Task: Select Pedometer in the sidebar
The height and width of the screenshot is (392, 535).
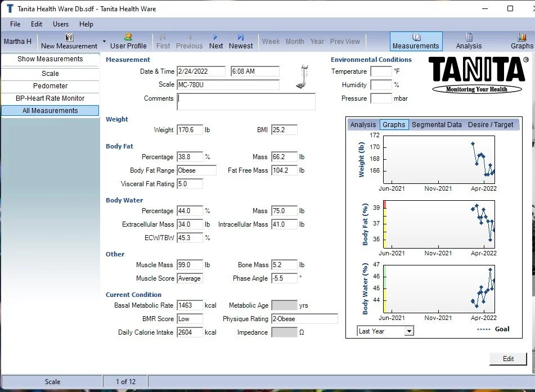Action: [50, 86]
